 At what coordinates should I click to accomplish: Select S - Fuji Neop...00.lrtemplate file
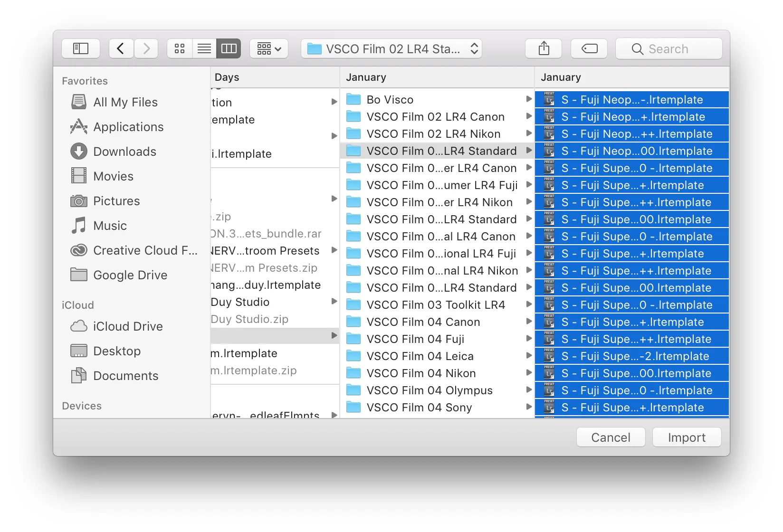pyautogui.click(x=632, y=151)
